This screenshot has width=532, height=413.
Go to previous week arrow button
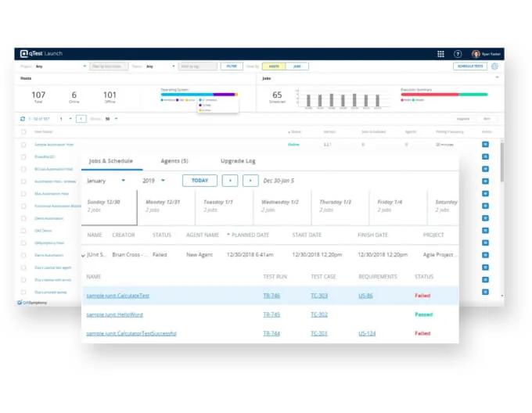[x=229, y=181]
